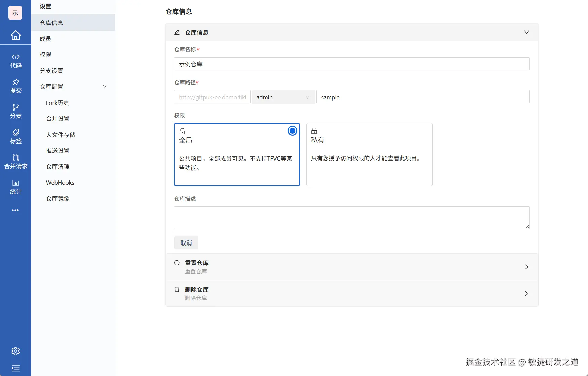This screenshot has height=376, width=588.
Task: Click the home icon in sidebar
Action: click(15, 35)
